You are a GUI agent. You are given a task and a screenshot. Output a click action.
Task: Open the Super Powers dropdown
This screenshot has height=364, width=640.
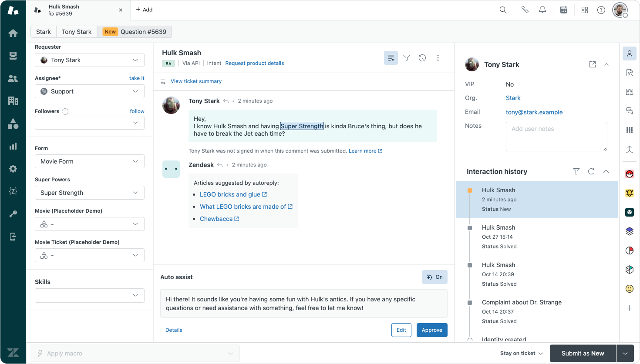90,193
